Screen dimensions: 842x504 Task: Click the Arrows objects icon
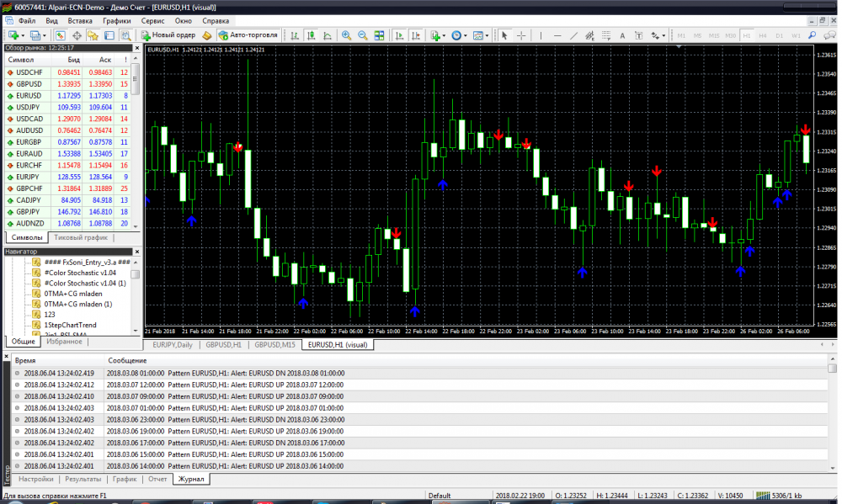pos(655,35)
